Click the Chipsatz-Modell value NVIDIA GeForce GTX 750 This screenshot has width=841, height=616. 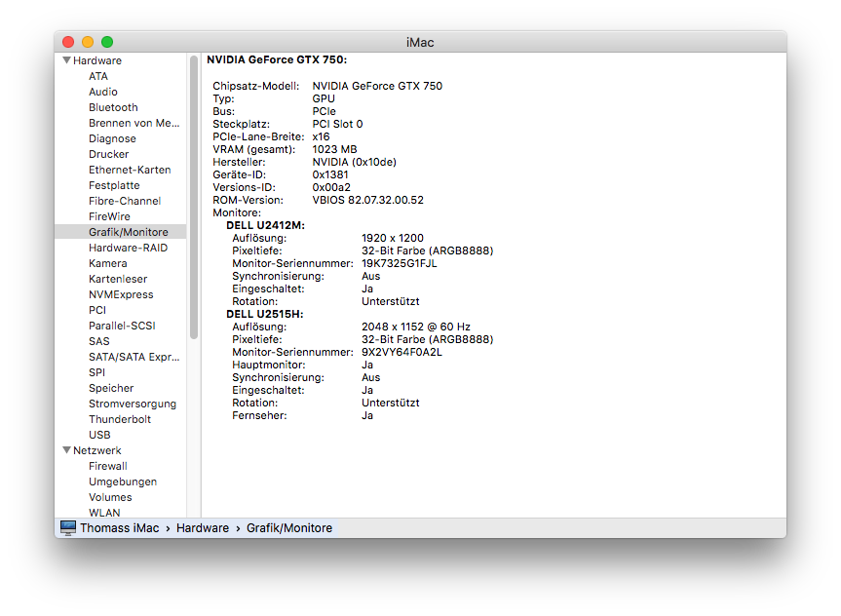(377, 86)
